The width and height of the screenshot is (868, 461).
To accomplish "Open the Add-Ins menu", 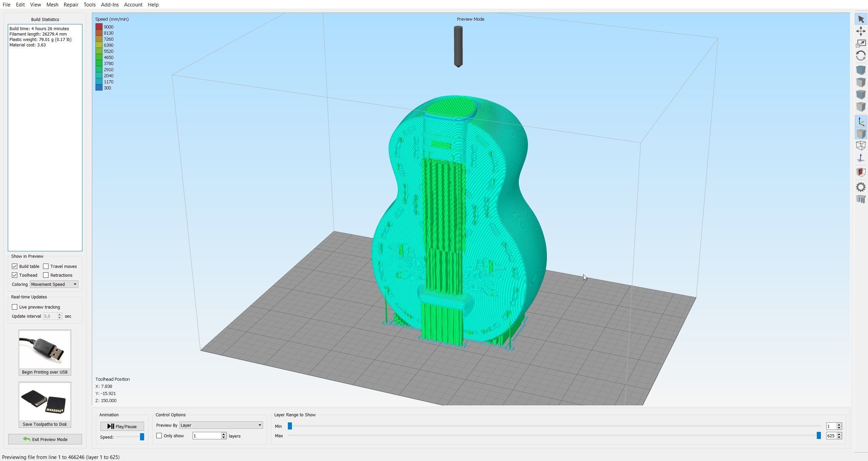I will click(110, 5).
